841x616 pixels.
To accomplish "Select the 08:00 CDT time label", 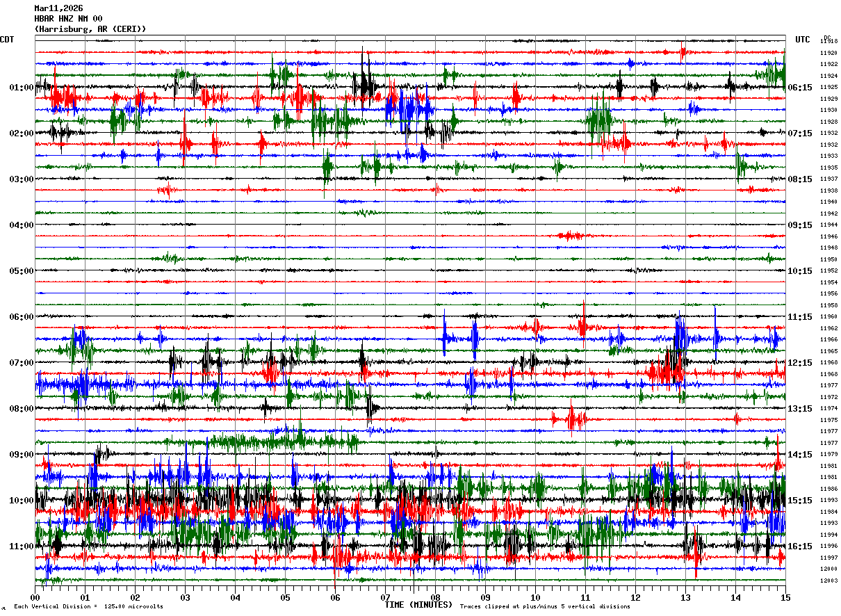I will pyautogui.click(x=22, y=409).
